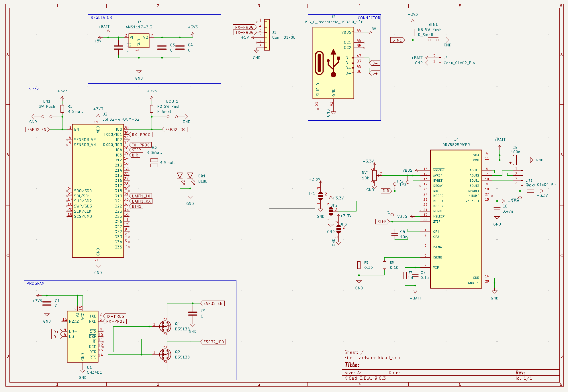Click the REGULATOR box title text
Viewport: 568px width, 392px height.
(x=101, y=17)
